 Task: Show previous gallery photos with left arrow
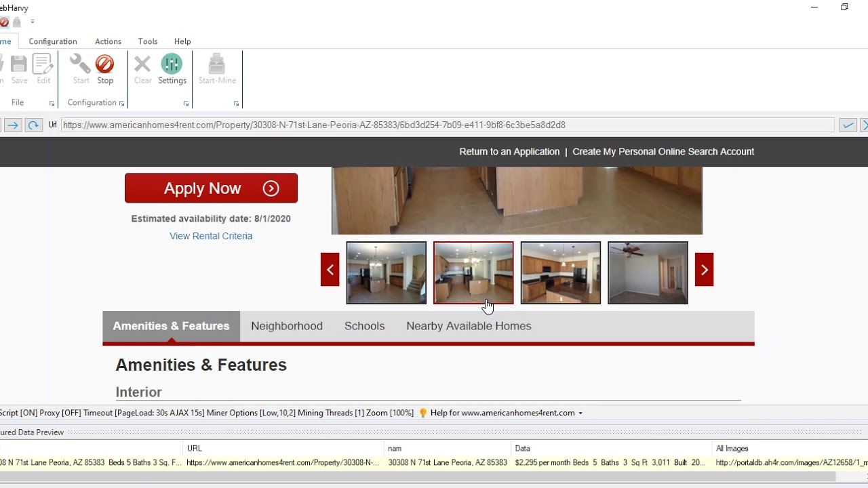[x=330, y=270]
